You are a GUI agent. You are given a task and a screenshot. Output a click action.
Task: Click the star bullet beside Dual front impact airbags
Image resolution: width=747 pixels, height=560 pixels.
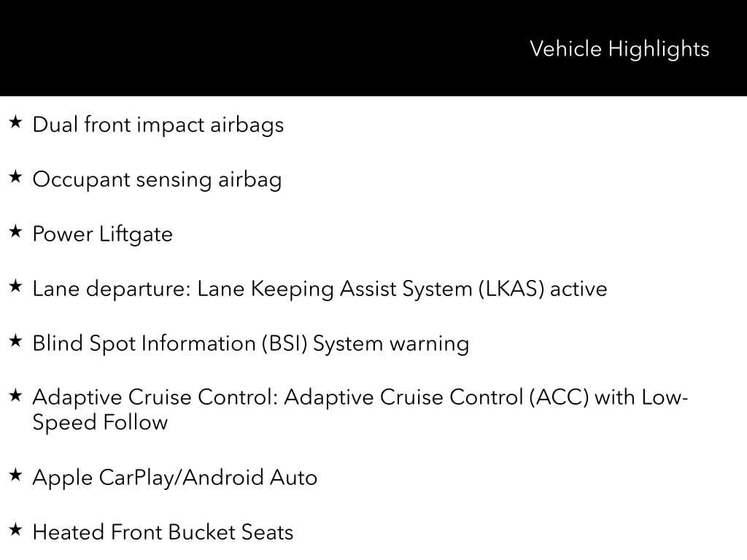[x=16, y=122]
